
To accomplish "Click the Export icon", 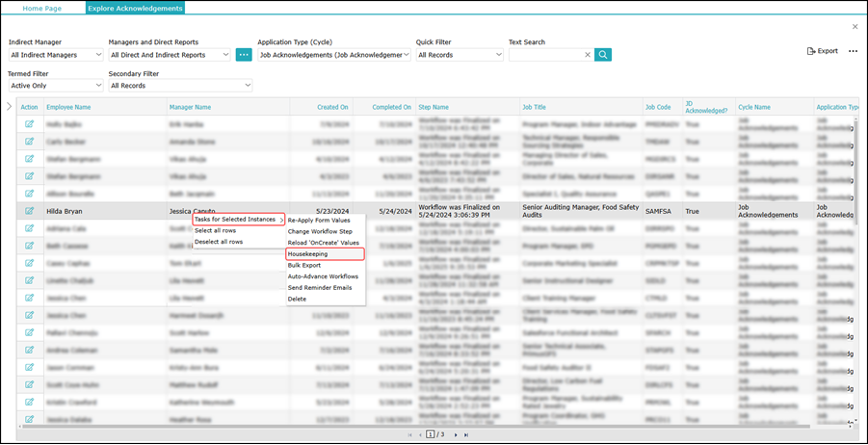I will point(822,51).
